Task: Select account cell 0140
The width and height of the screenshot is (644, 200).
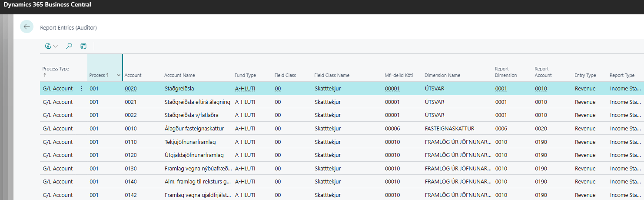Action: pos(131,182)
